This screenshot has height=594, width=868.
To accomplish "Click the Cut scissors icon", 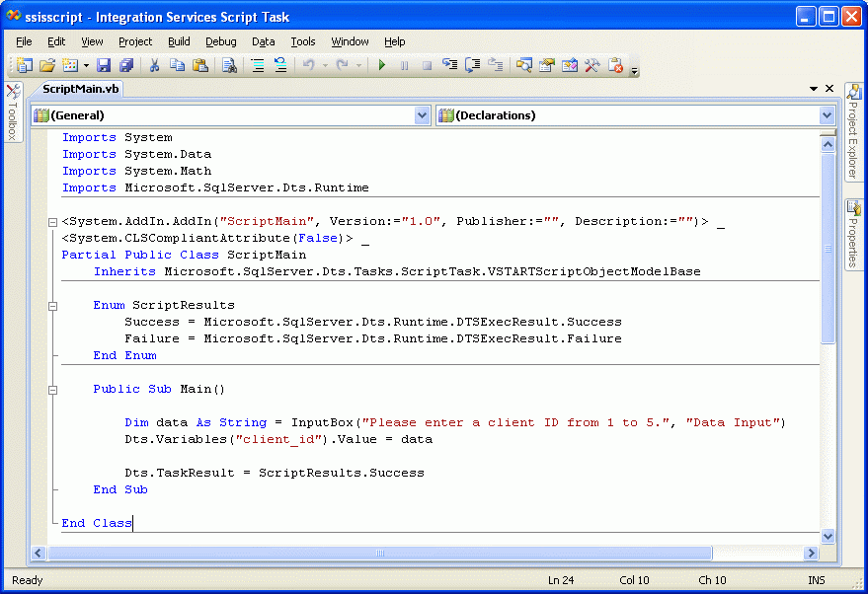I will point(154,66).
